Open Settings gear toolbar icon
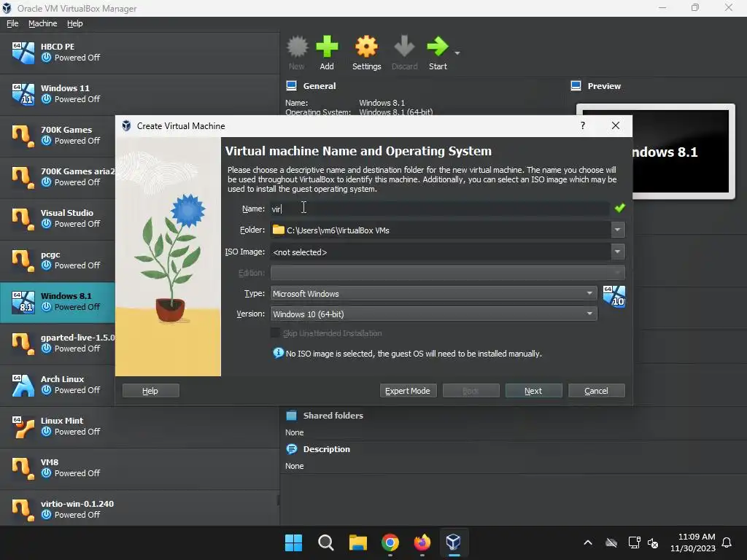Viewport: 747px width, 560px height. click(366, 47)
